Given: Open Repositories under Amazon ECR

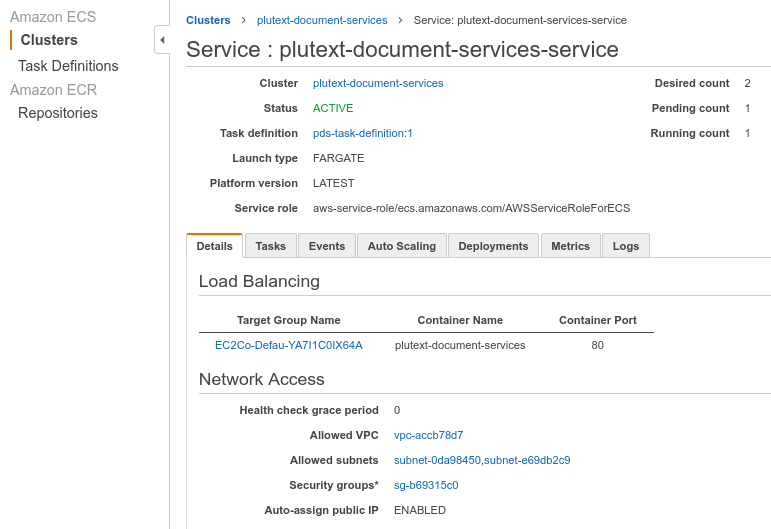Looking at the screenshot, I should pyautogui.click(x=58, y=113).
